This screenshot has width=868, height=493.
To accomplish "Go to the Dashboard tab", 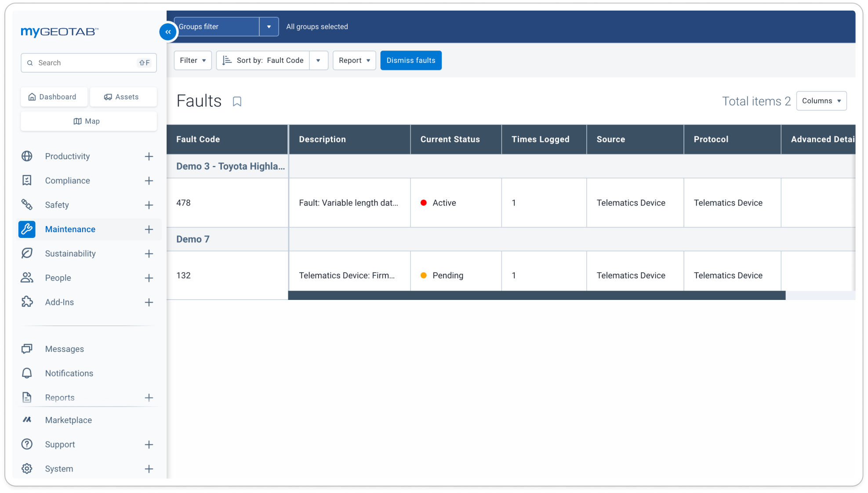I will click(54, 97).
